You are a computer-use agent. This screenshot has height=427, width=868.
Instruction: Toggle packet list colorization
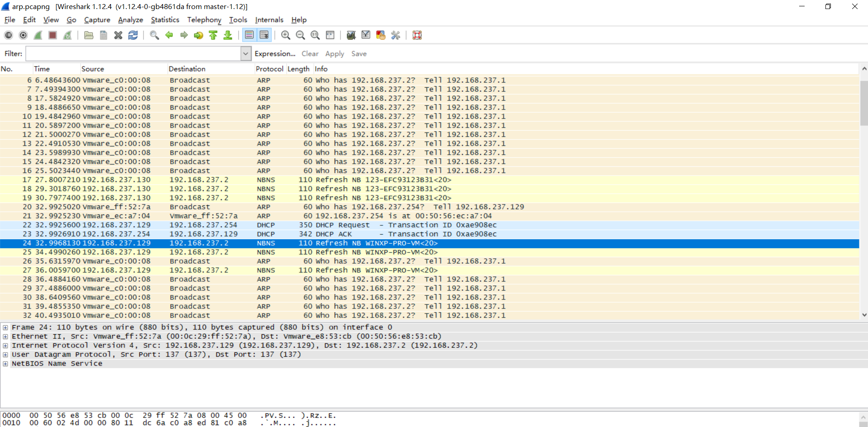249,35
